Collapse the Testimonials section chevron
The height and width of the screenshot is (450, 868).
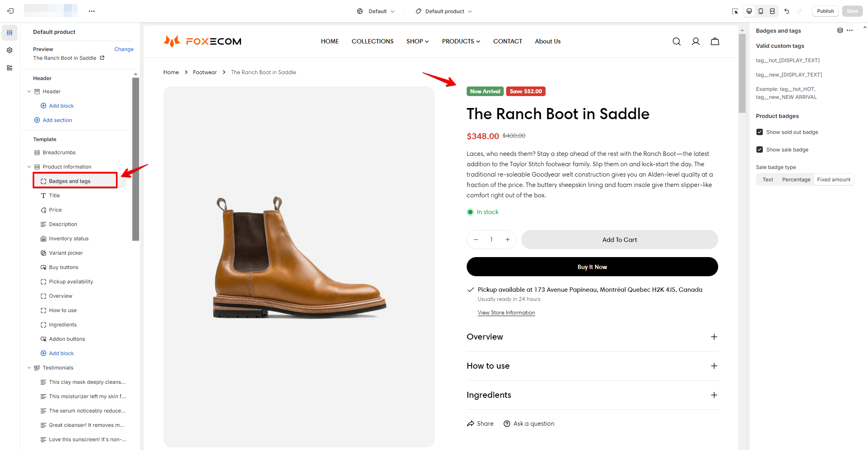tap(29, 367)
